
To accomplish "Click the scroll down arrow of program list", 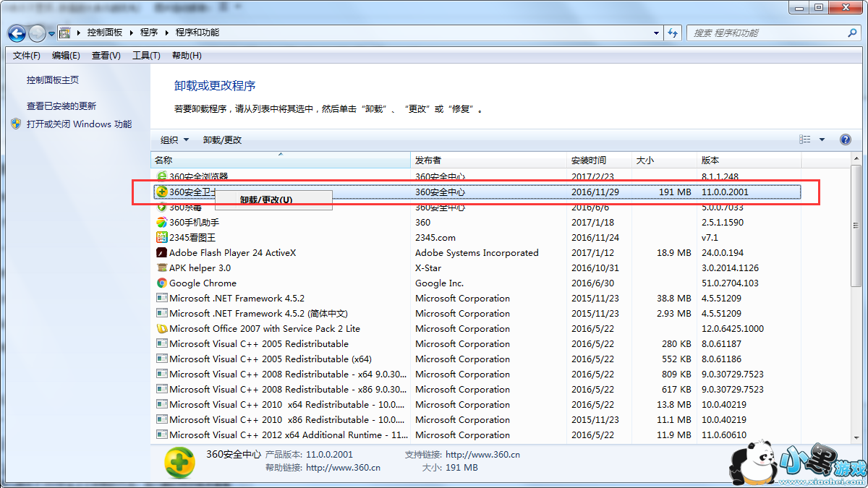I will [855, 437].
